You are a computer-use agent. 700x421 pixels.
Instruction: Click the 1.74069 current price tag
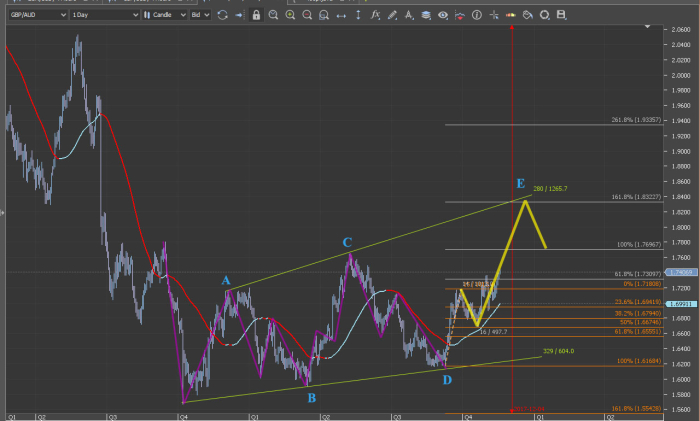tap(682, 272)
